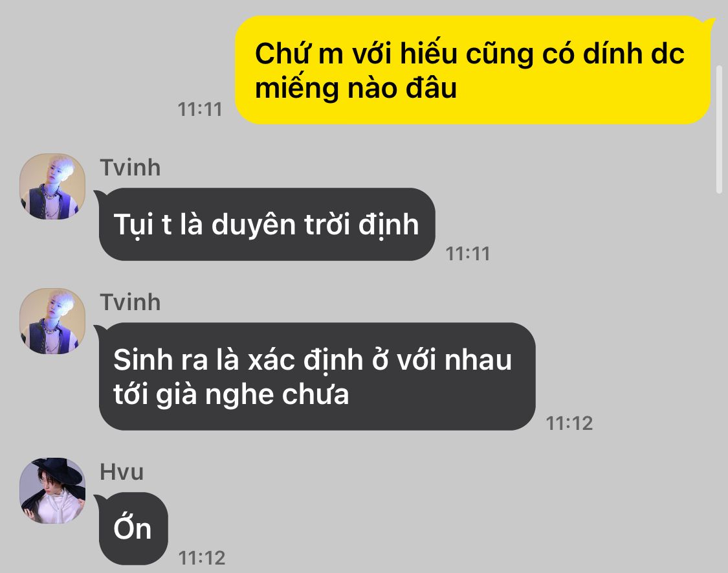Click the word "hiếu" in the yellow message
The height and width of the screenshot is (573, 728).
click(x=428, y=53)
